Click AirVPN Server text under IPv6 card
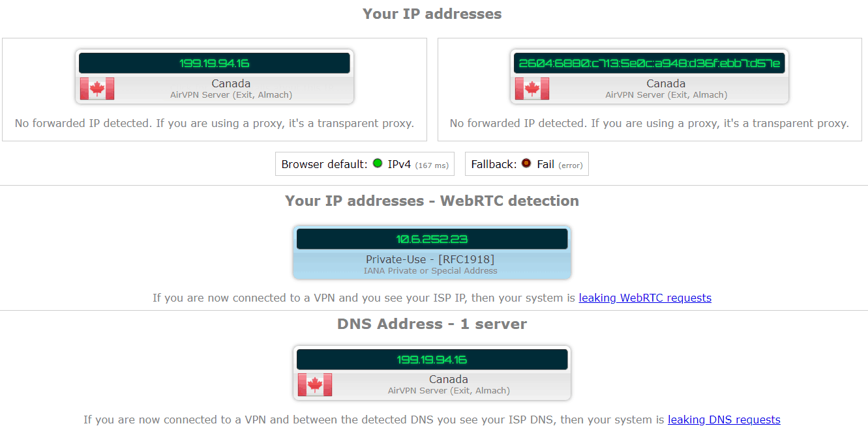This screenshot has width=868, height=428. click(666, 94)
